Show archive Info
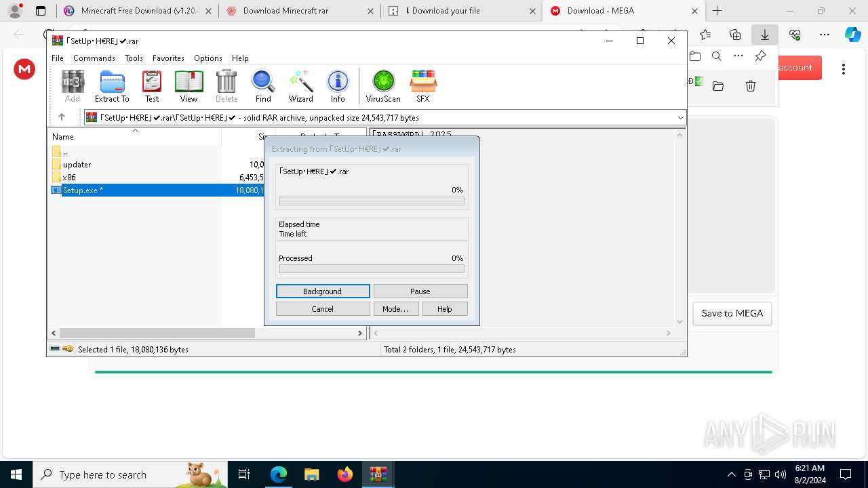The height and width of the screenshot is (488, 868). click(338, 86)
